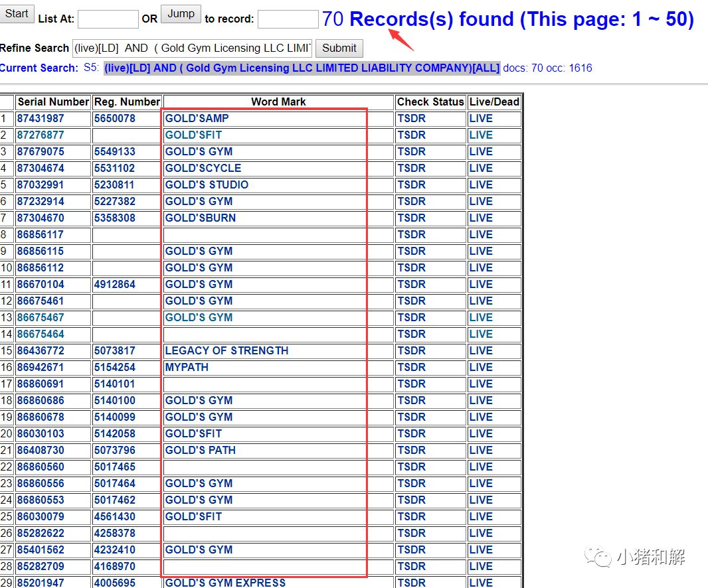
Task: Check TSDR status for serial 85282709
Action: (411, 567)
